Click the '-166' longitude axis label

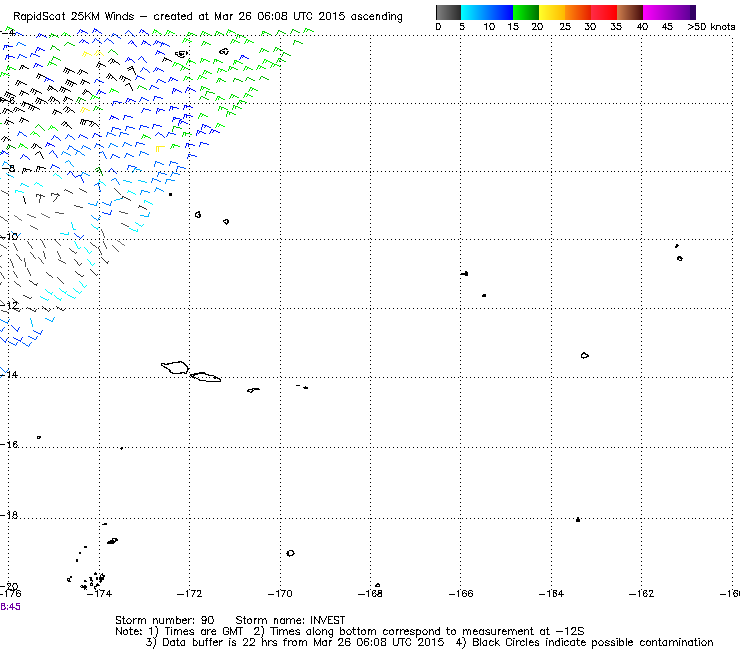pyautogui.click(x=461, y=593)
